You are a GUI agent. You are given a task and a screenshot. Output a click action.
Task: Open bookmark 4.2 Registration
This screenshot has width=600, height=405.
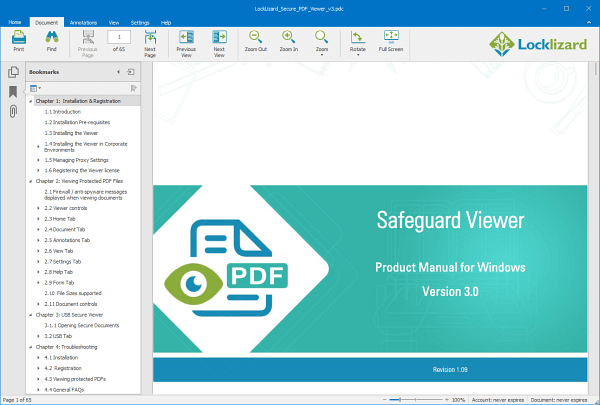63,368
